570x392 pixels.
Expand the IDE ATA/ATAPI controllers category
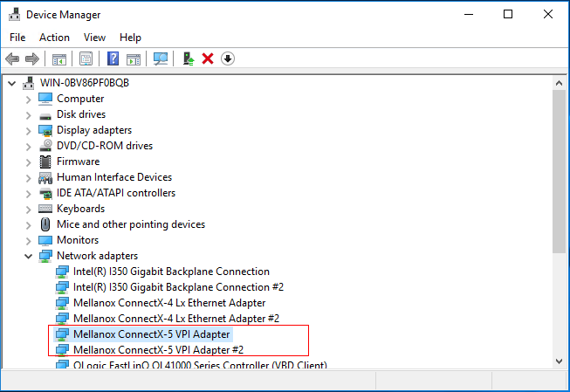point(28,194)
